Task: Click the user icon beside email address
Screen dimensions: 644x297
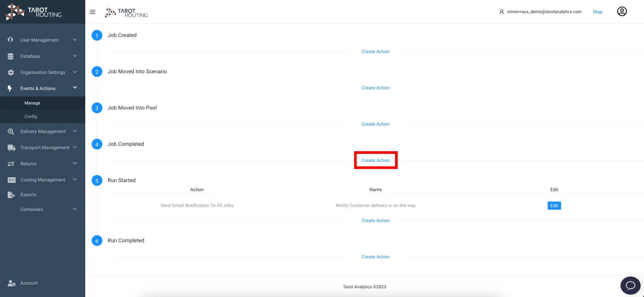Action: click(501, 12)
